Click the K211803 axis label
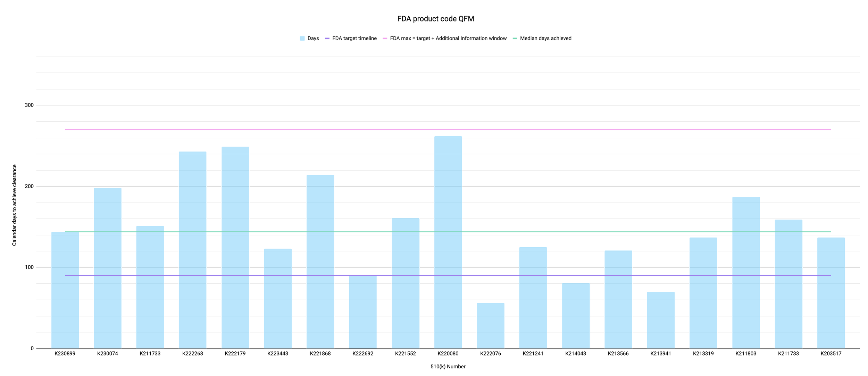Image resolution: width=868 pixels, height=376 pixels. 746,354
